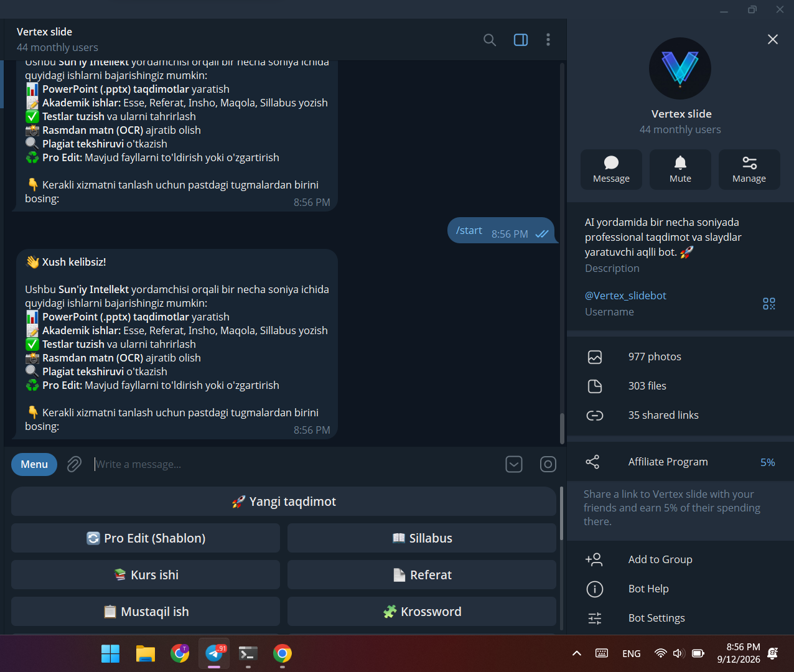Open File Explorer from taskbar
Image resolution: width=794 pixels, height=672 pixels.
pos(145,653)
